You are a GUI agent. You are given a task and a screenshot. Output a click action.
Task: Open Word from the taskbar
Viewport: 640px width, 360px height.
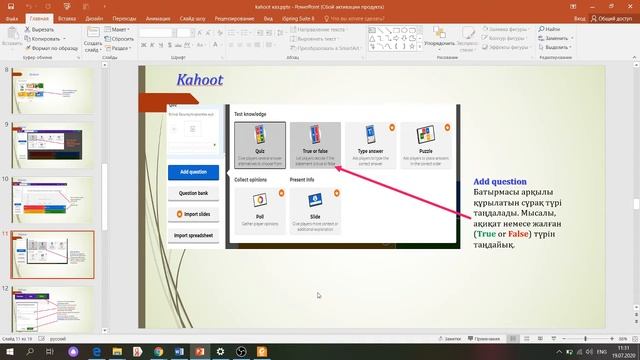click(179, 351)
